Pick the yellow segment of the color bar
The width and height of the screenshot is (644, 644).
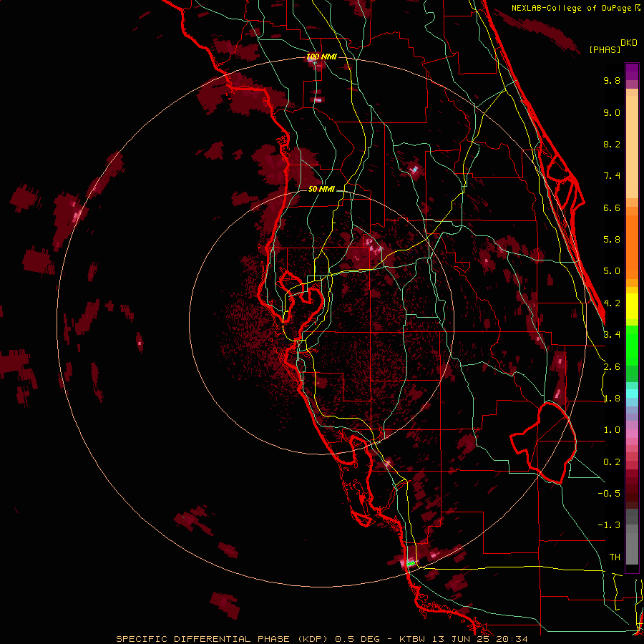pyautogui.click(x=632, y=306)
